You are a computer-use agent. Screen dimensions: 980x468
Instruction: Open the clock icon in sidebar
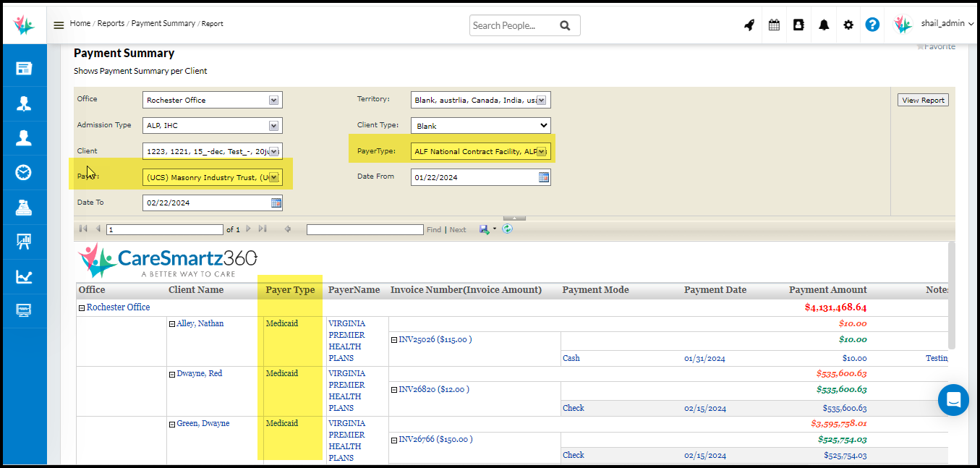tap(24, 172)
